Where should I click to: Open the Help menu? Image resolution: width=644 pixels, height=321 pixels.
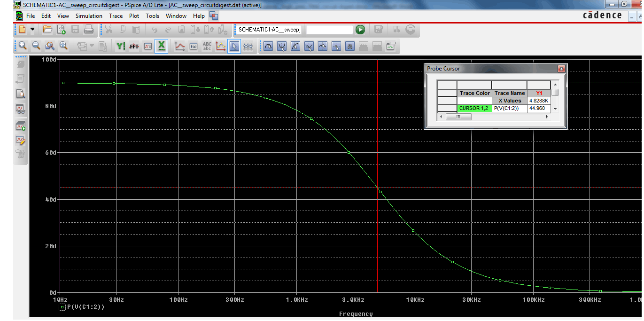pos(199,16)
